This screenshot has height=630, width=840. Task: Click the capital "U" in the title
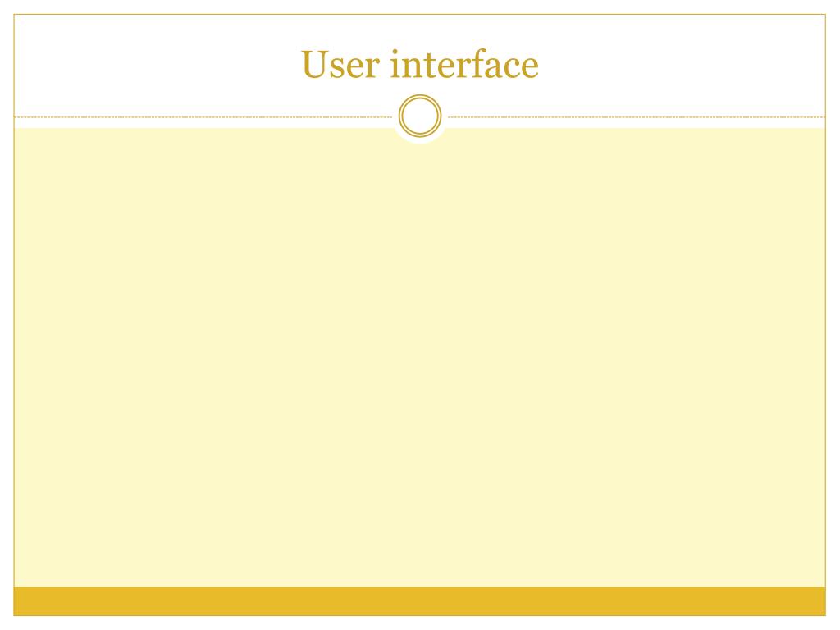(314, 65)
